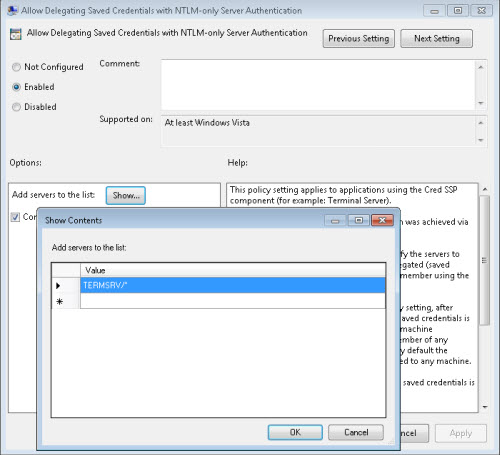The width and height of the screenshot is (500, 455).
Task: Click the new row asterisk marker
Action: click(60, 302)
